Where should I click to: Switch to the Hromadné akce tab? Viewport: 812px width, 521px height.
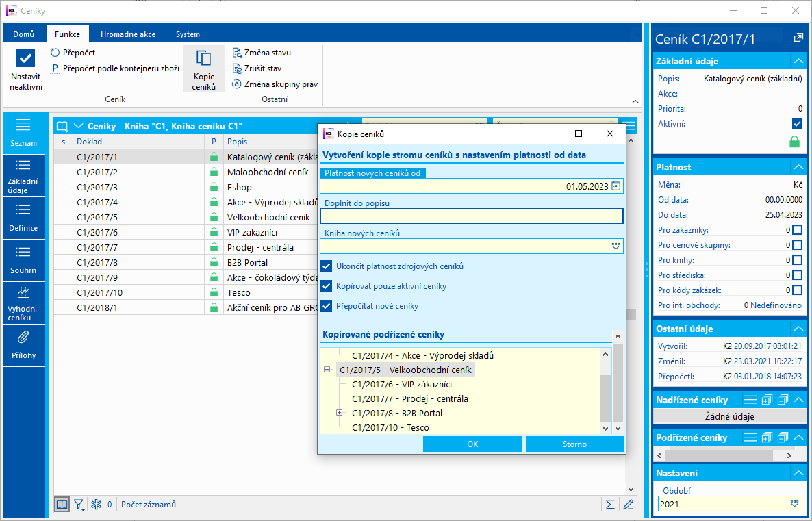128,34
